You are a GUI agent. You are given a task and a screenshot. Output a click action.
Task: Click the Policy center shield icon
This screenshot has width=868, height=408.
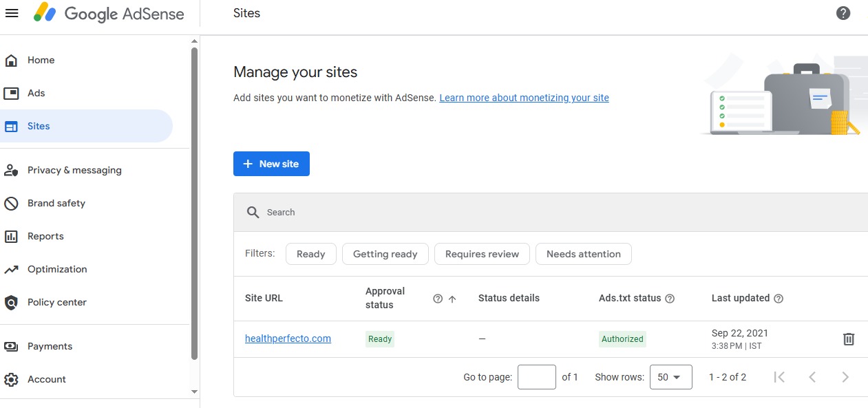11,303
